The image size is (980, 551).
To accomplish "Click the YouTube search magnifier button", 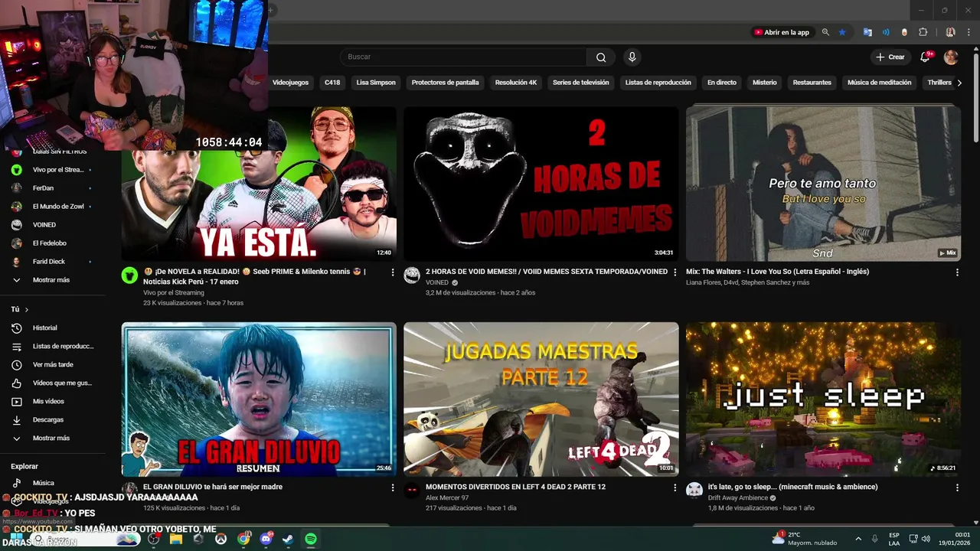I will pyautogui.click(x=601, y=57).
